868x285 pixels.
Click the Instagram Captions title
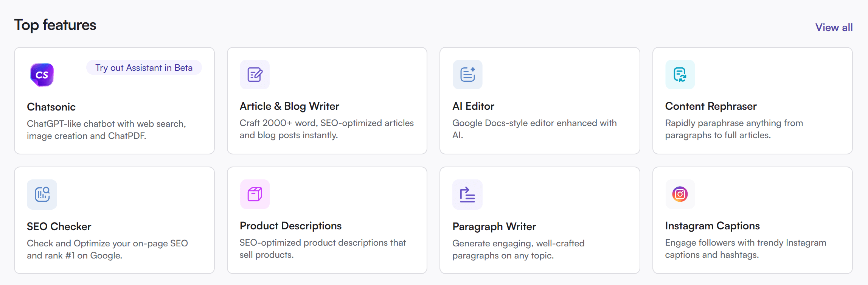712,226
